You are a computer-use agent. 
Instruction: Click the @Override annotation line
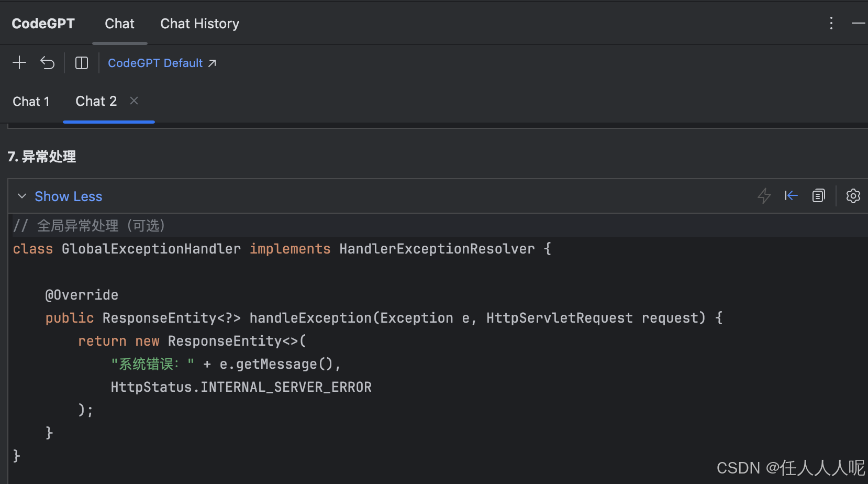tap(82, 295)
